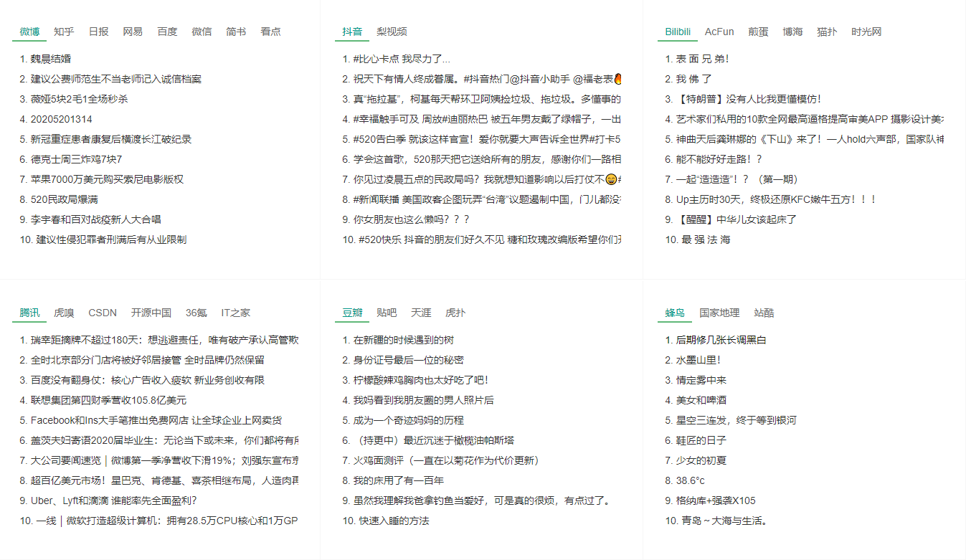The image size is (966, 560).
Task: Select the 简书 tab
Action: (x=236, y=32)
